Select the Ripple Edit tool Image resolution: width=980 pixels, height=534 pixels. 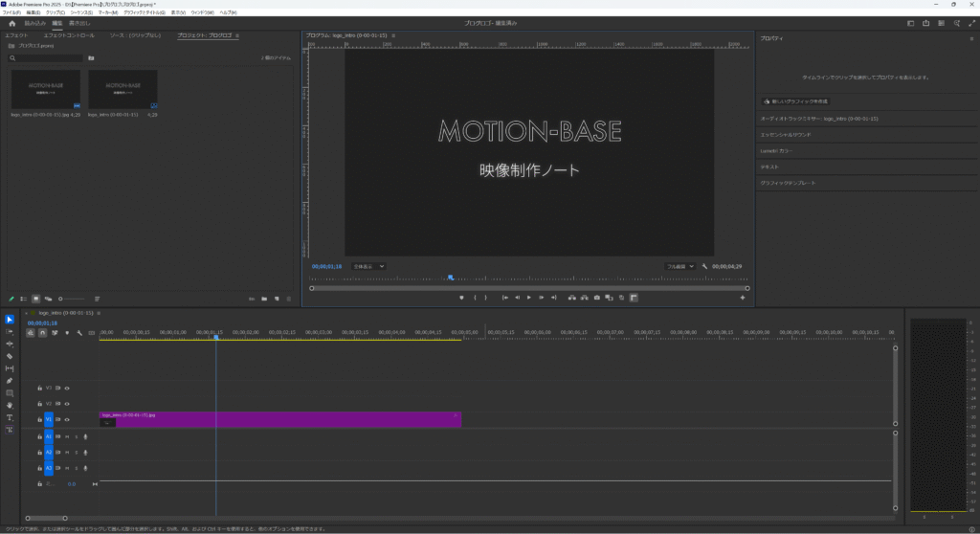coord(10,344)
